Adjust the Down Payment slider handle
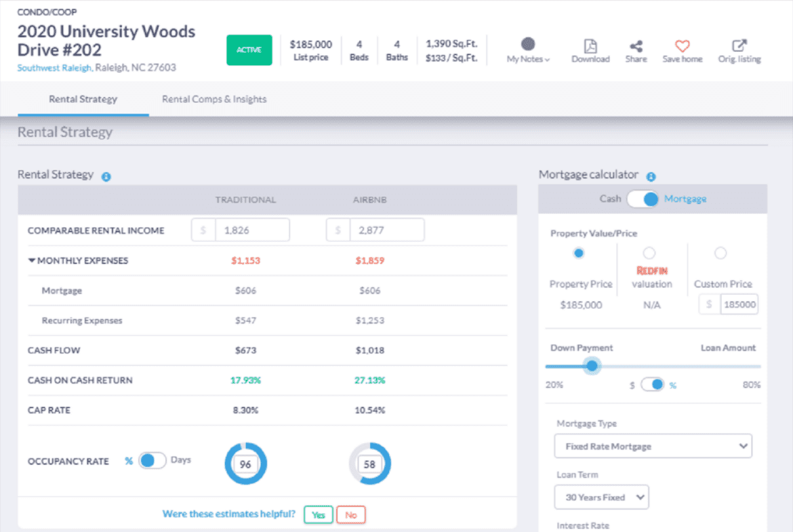The height and width of the screenshot is (532, 793). [x=592, y=365]
